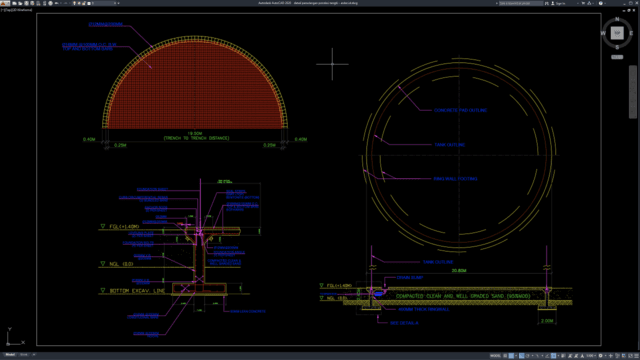
Task: Open the workspace switching gear icon in status bar
Action: (600, 356)
